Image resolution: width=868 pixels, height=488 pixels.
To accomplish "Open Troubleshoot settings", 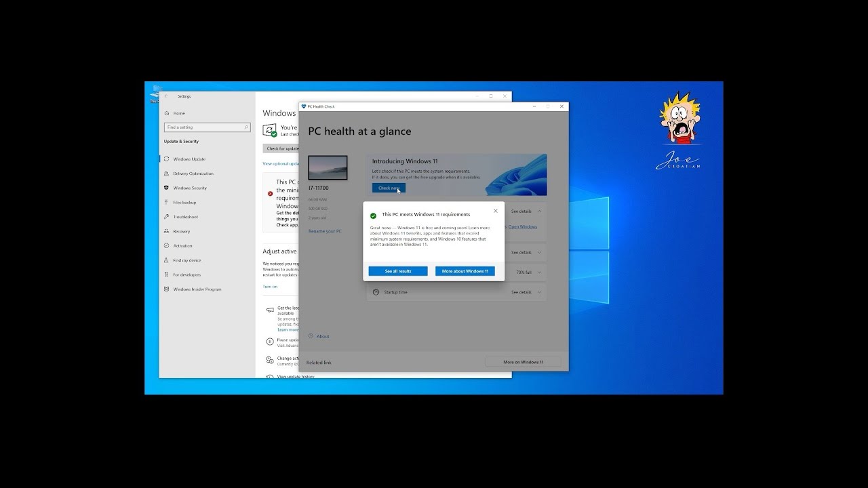I will tap(186, 217).
